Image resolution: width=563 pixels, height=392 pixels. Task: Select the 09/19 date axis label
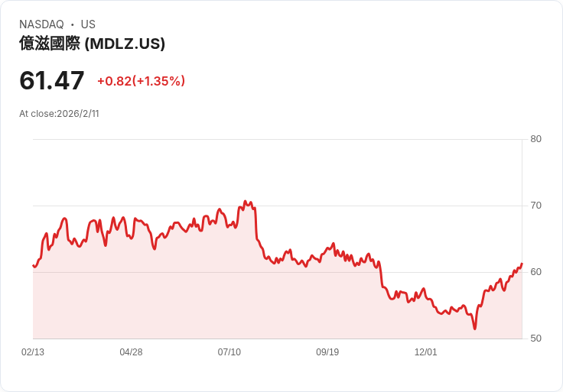(x=327, y=352)
